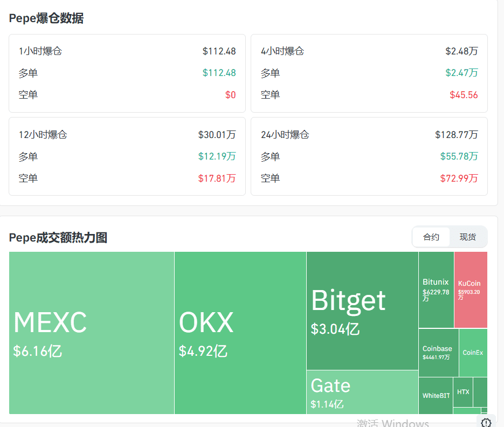Click the 24小时爆仓 total $128.77万
Image resolution: width=504 pixels, height=427 pixels.
[x=457, y=135]
